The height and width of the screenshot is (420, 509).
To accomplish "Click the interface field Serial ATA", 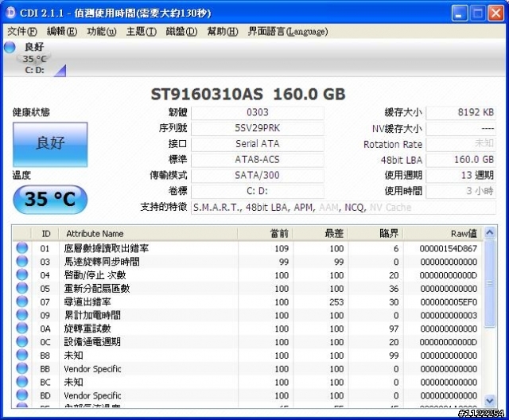I will [258, 144].
